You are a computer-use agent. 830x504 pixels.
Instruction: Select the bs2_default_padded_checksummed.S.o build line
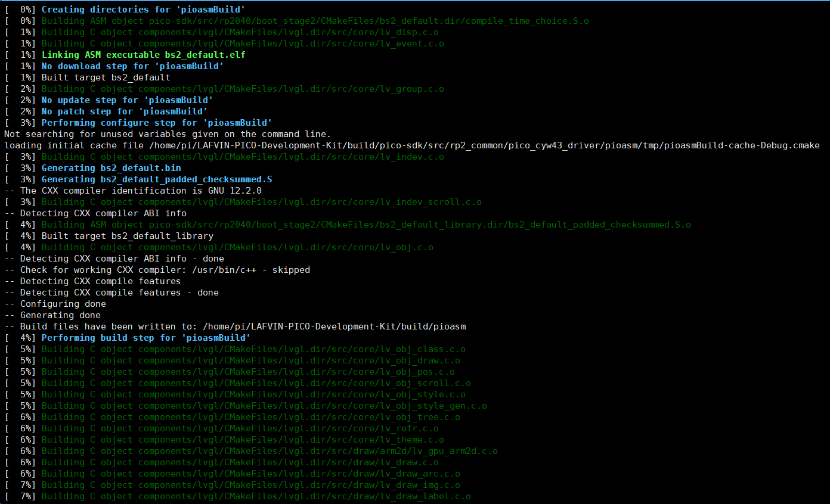pos(347,225)
